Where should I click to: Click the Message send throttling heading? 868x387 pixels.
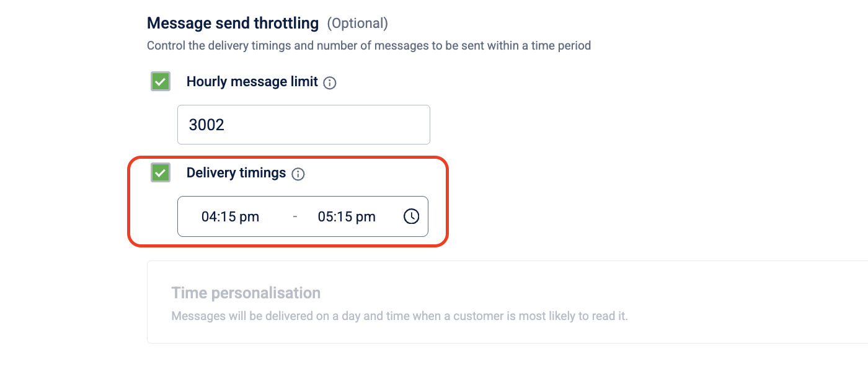tap(232, 24)
